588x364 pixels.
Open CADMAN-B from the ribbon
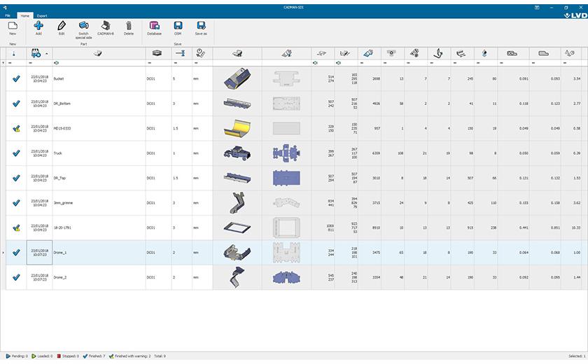pos(106,25)
